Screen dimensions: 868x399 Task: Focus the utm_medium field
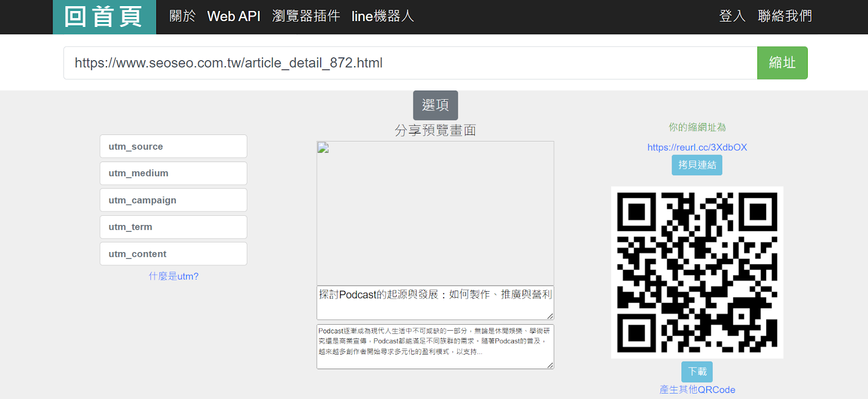[174, 173]
